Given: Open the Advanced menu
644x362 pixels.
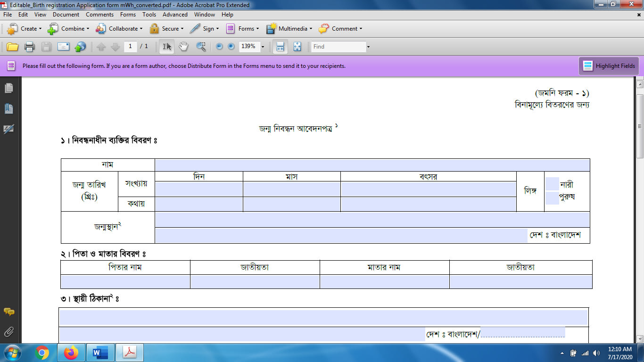Looking at the screenshot, I should tap(175, 15).
